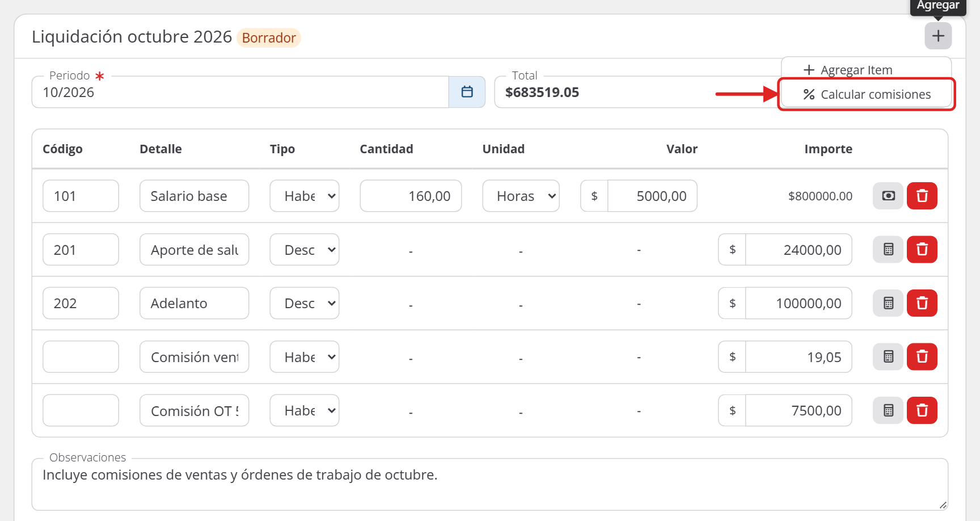The image size is (980, 521).
Task: Delete the Aporte de salud row
Action: (922, 249)
